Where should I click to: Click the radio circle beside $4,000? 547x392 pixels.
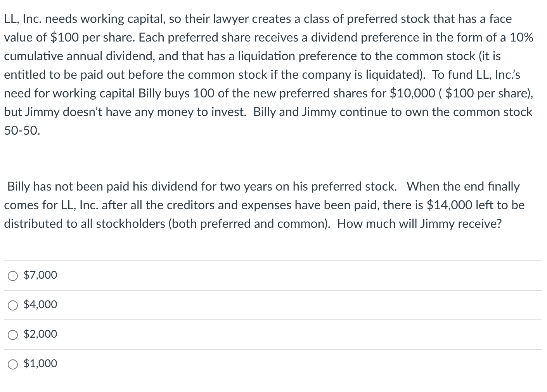click(13, 305)
